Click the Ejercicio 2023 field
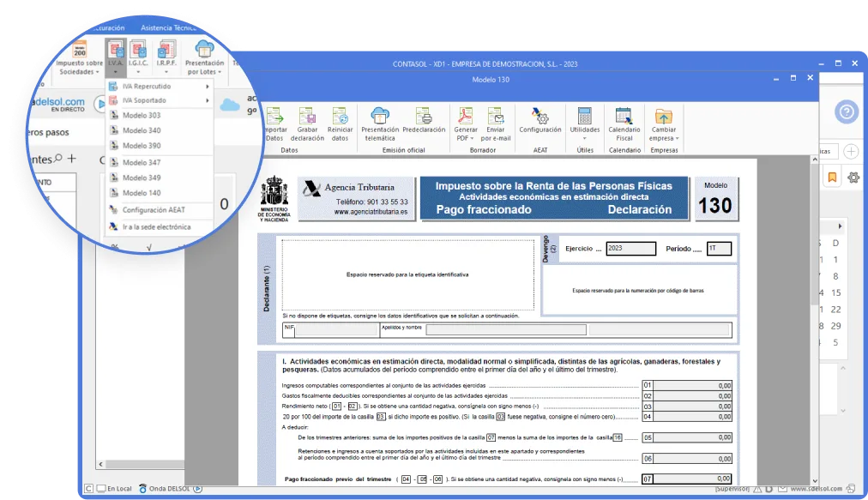Viewport: 868px width, 500px height. [x=630, y=249]
